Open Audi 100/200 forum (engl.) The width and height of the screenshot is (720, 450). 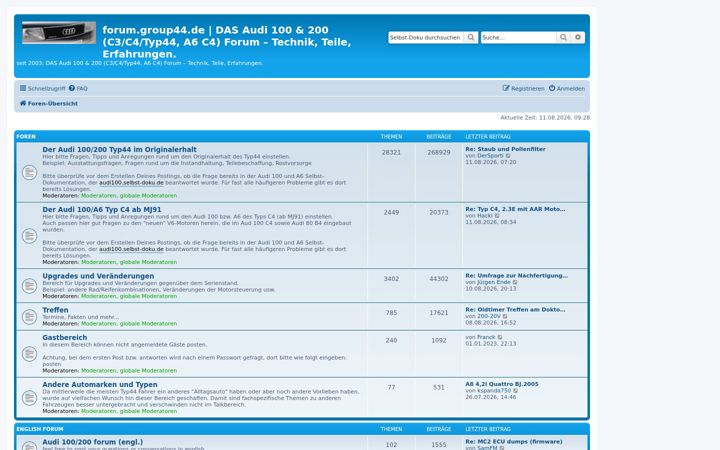(x=93, y=442)
